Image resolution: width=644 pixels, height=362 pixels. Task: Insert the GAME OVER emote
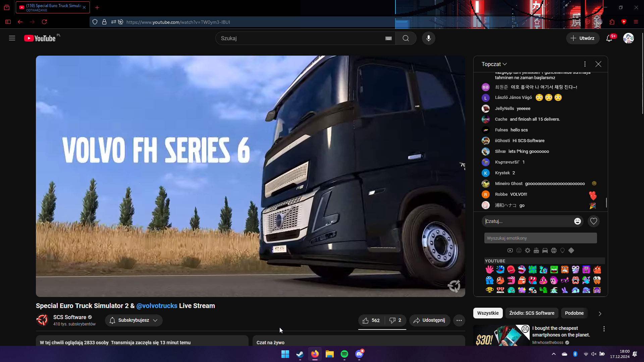click(533, 269)
